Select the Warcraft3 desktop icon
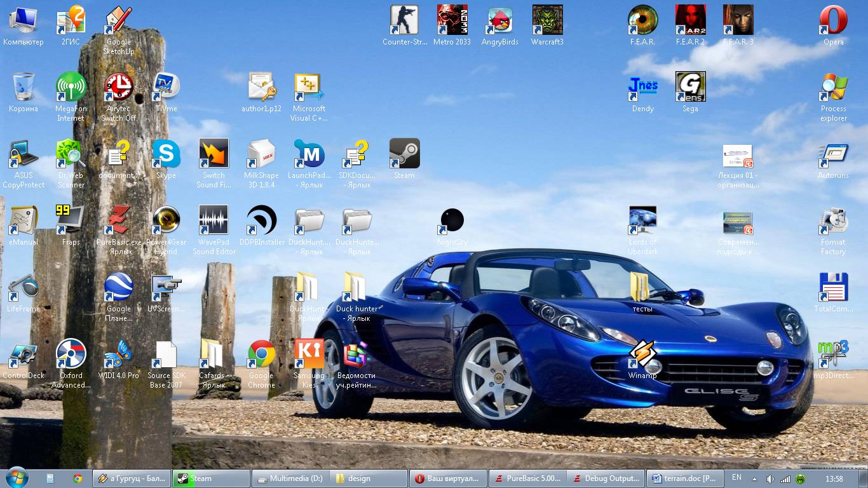 [547, 21]
